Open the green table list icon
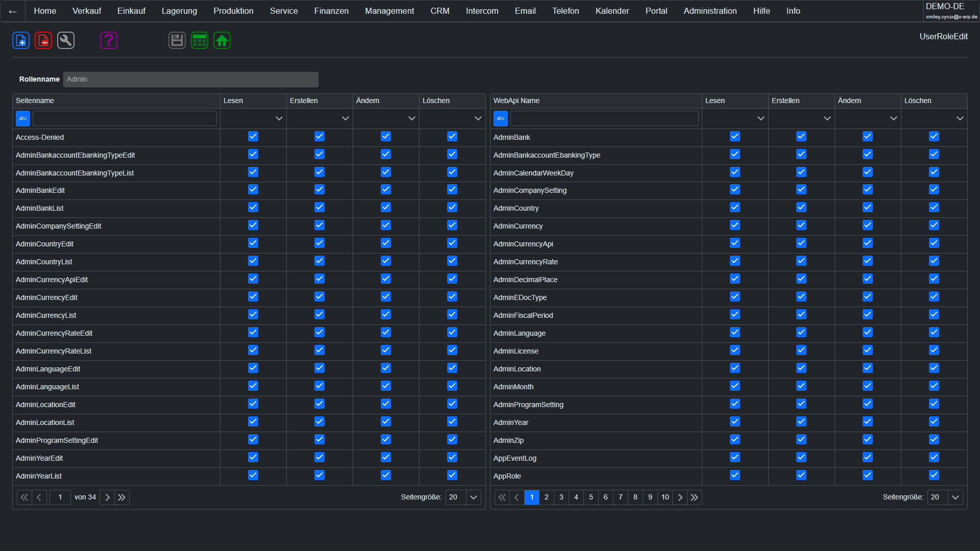 pyautogui.click(x=200, y=40)
